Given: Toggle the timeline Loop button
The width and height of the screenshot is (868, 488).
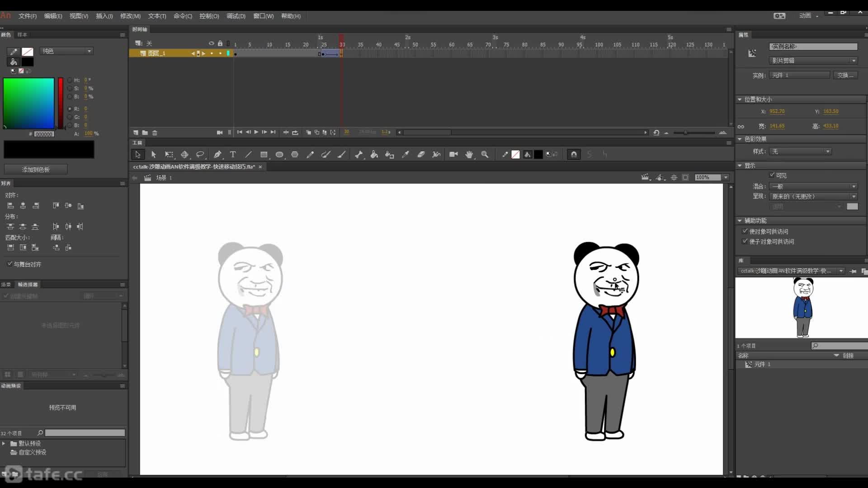Looking at the screenshot, I should coord(295,132).
